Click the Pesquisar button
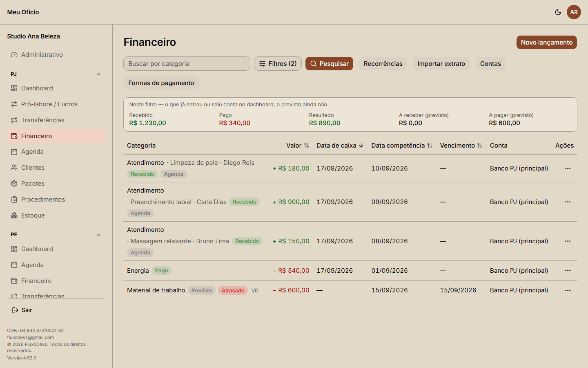The width and height of the screenshot is (588, 368). pyautogui.click(x=329, y=64)
